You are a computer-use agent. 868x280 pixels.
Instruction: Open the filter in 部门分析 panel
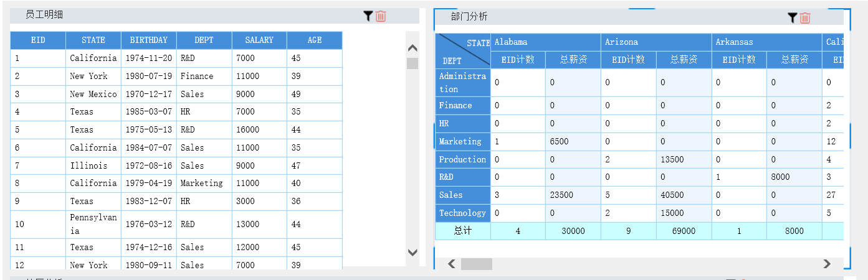click(792, 18)
